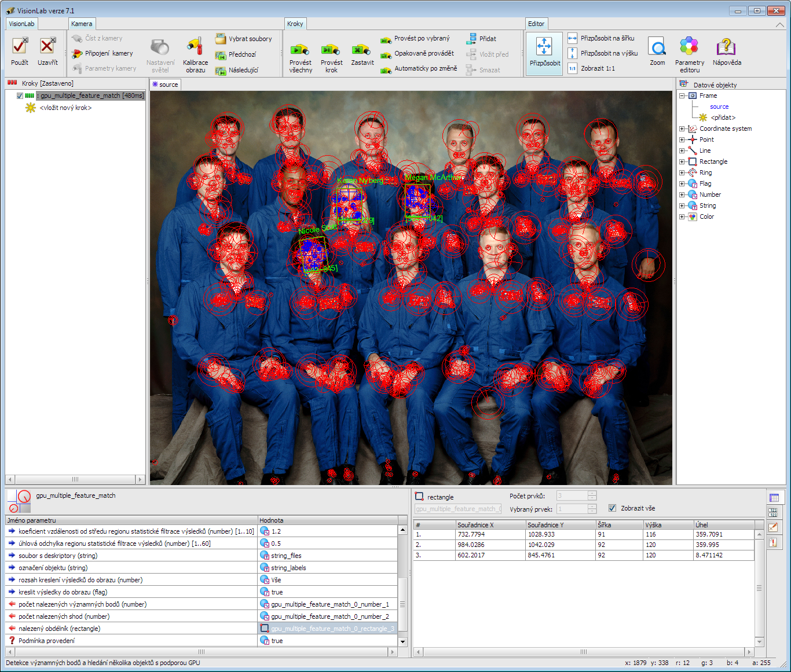Open Nápověda help icon
Screen dimensions: 791x672
click(726, 46)
